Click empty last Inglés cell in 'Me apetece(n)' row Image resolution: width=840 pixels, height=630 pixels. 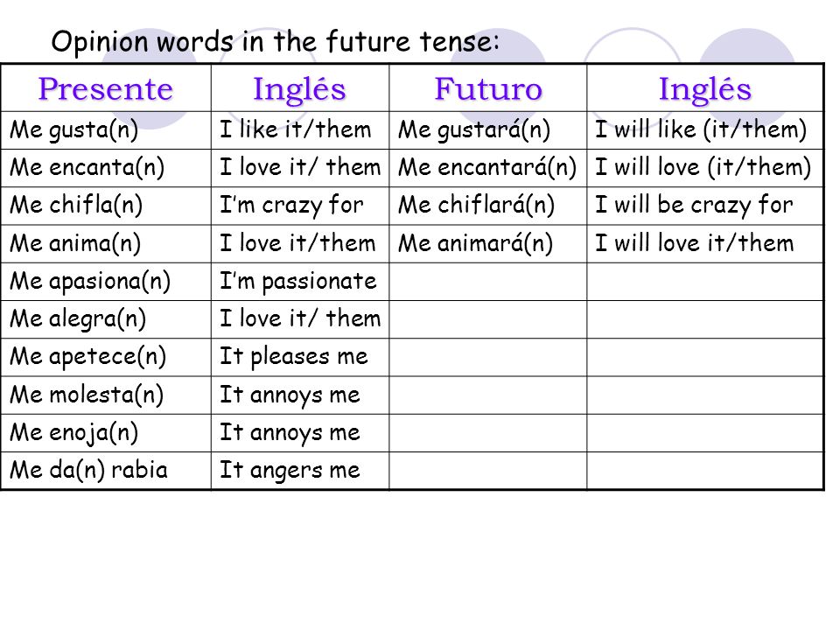[705, 357]
